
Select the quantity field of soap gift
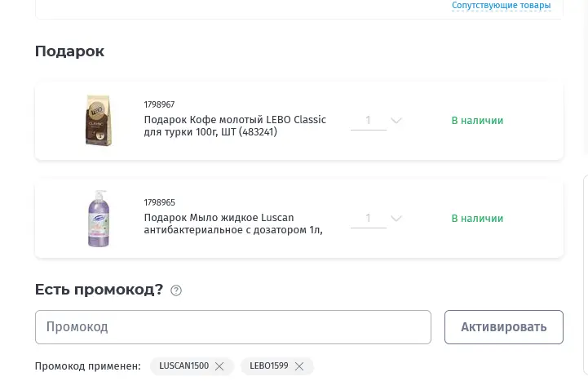point(369,219)
